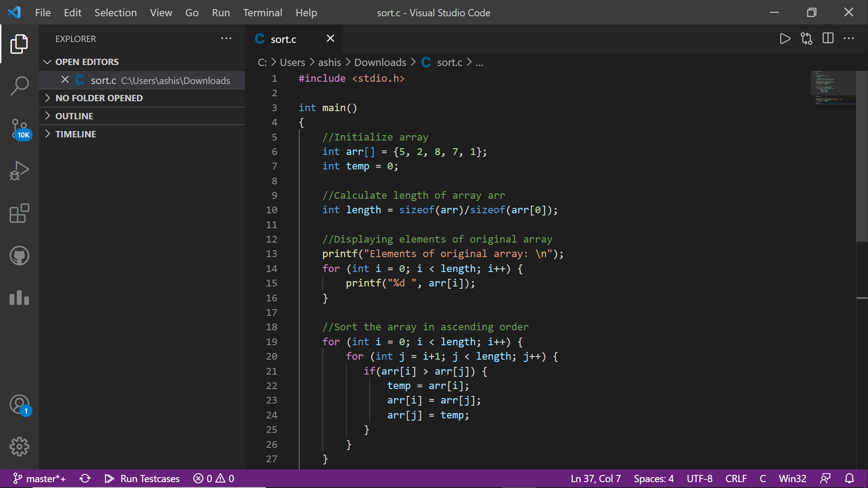Open the Search view in activity bar
The height and width of the screenshot is (488, 868).
[x=19, y=86]
